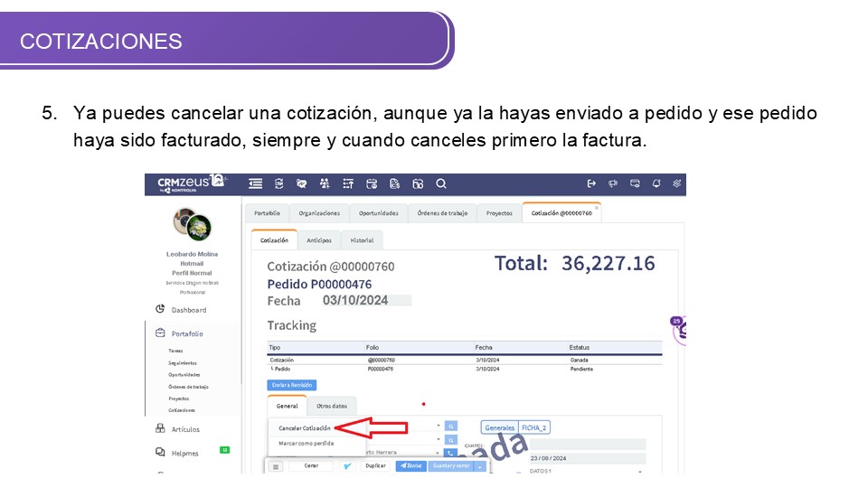
Task: Click the task list icon in toolbar
Action: pos(348,183)
